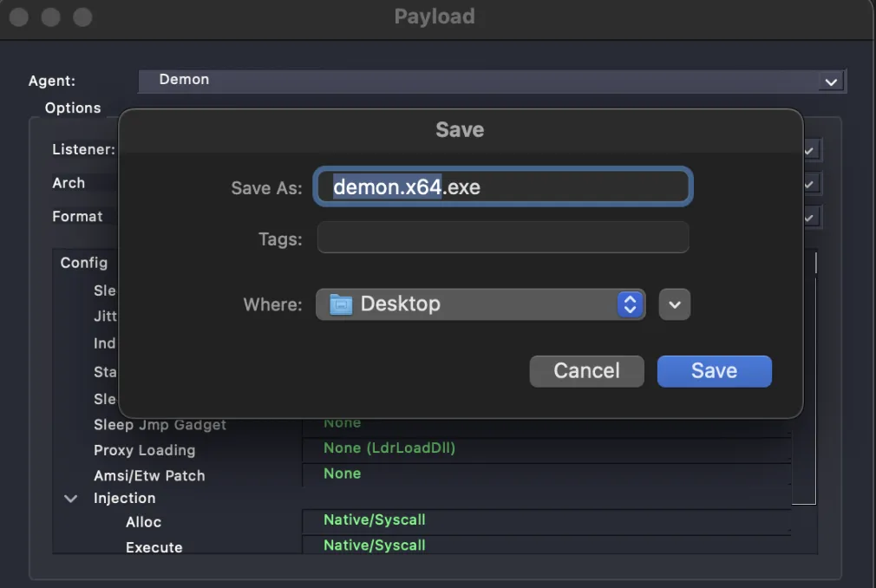
Task: Click the blue up-down arrows beside Desktop
Action: [630, 304]
